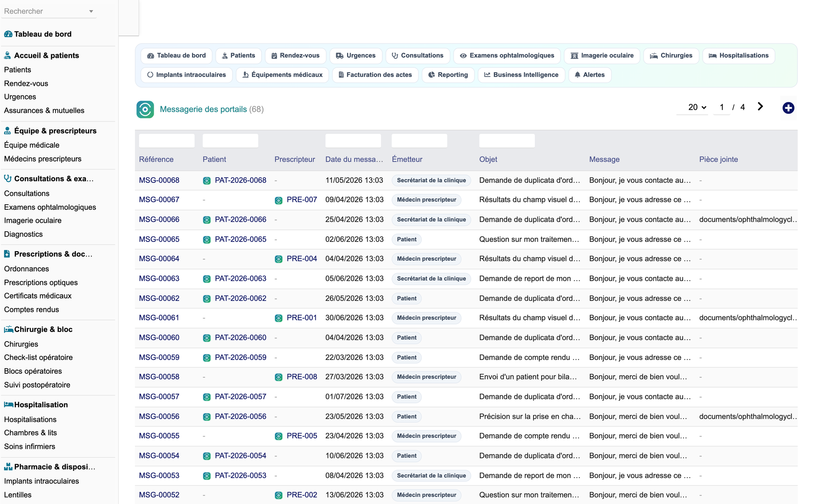815x504 pixels.
Task: Sort by the Date du message column header
Action: tap(354, 159)
